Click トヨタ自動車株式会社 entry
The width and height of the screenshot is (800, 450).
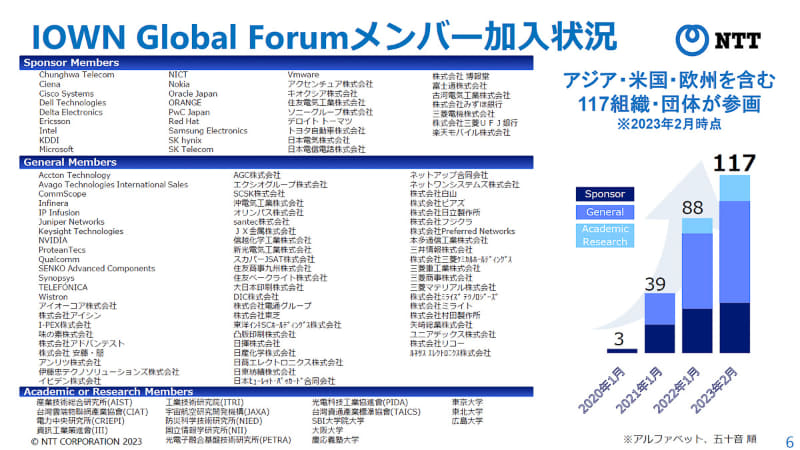coord(326,131)
